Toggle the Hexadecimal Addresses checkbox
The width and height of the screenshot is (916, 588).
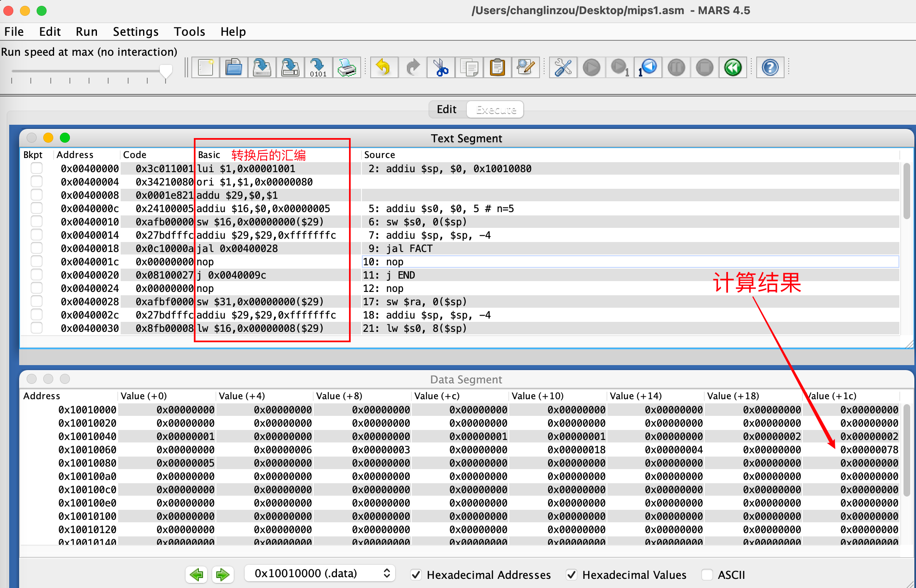[416, 575]
